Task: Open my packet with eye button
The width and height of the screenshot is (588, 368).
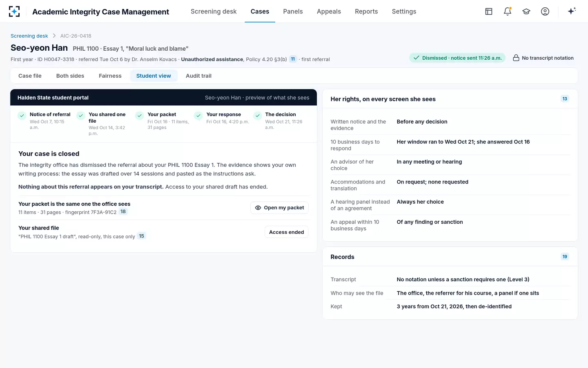Action: [279, 208]
